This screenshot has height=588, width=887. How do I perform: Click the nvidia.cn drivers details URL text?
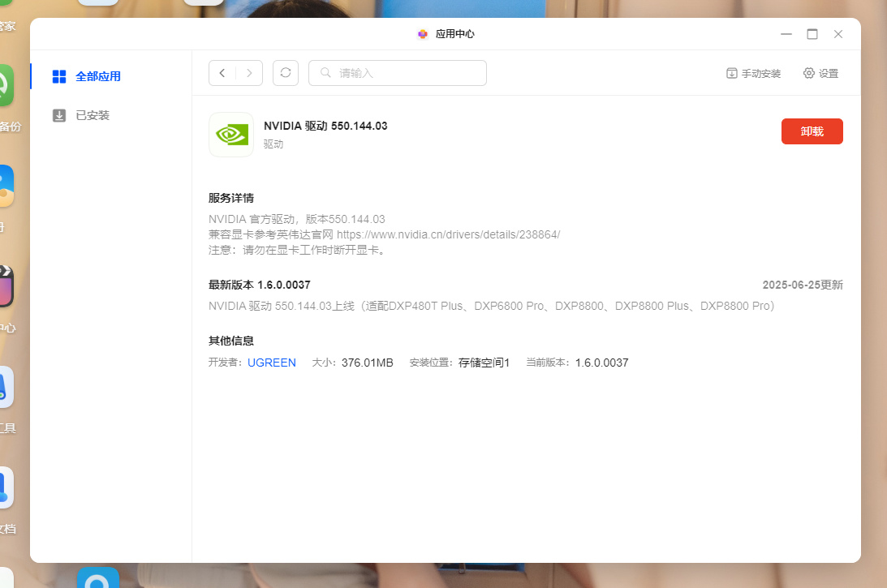coord(448,234)
